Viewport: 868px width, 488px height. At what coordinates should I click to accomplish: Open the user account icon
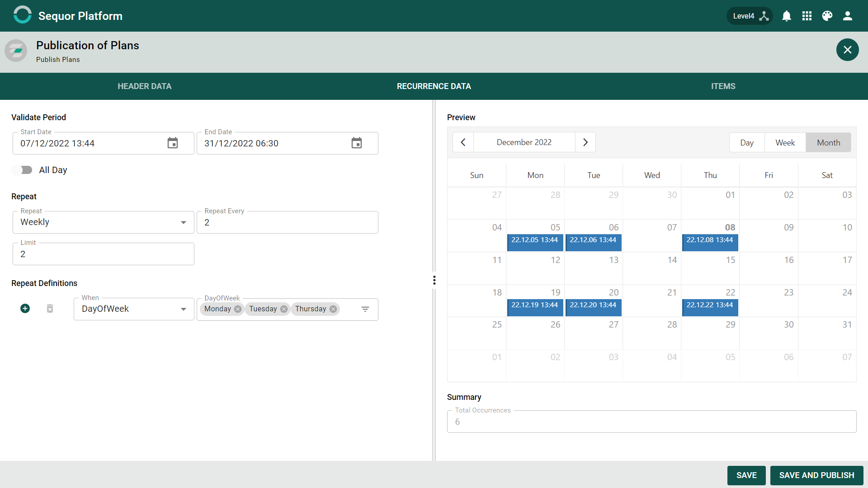[848, 16]
